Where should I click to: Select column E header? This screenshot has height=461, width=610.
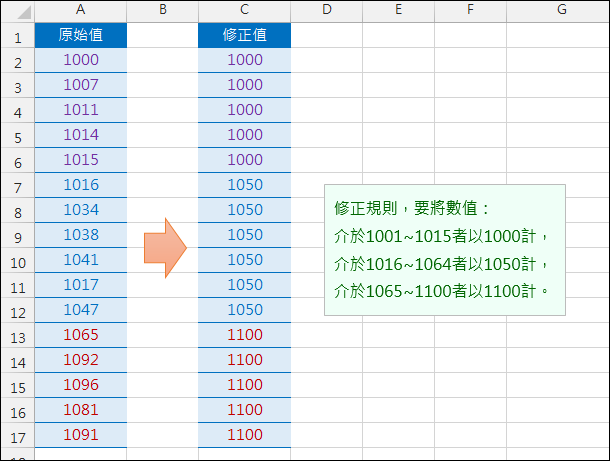398,10
